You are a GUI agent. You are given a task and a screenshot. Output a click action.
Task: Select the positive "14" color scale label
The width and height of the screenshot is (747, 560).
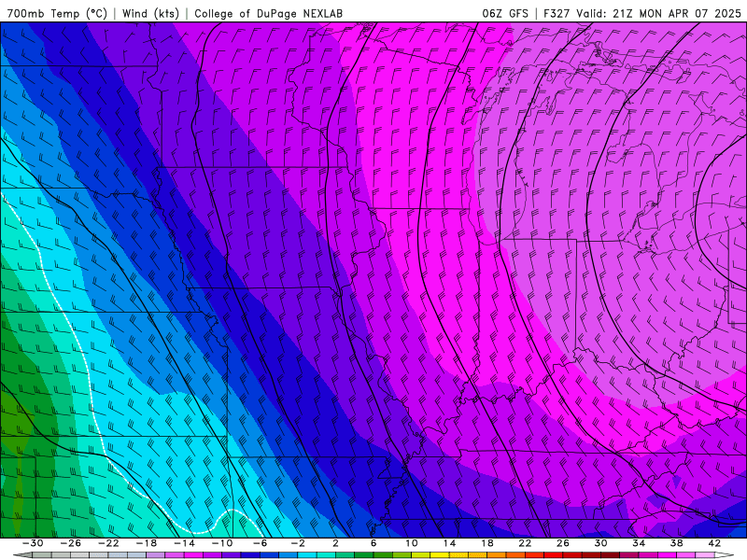(x=449, y=543)
